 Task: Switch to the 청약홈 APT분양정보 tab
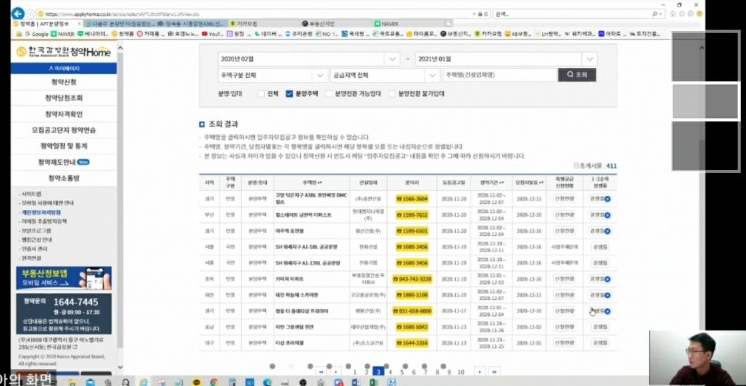(46, 23)
